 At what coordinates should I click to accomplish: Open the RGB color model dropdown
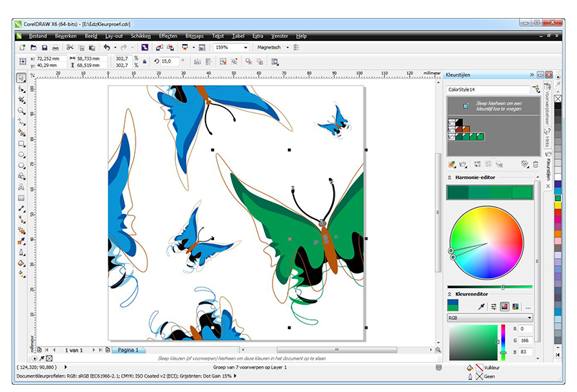(x=490, y=318)
